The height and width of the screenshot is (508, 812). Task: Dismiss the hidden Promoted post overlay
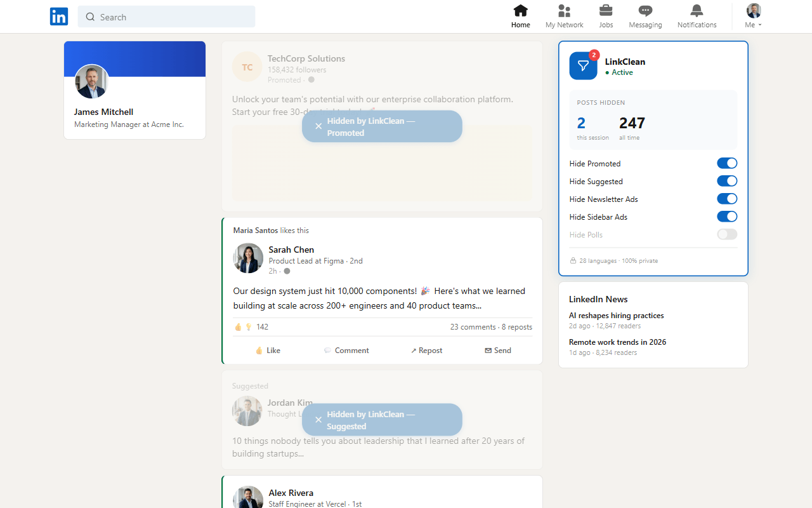click(318, 126)
